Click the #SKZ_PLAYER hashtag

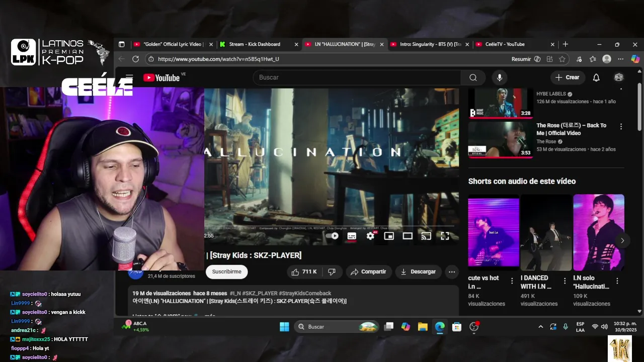(260, 293)
